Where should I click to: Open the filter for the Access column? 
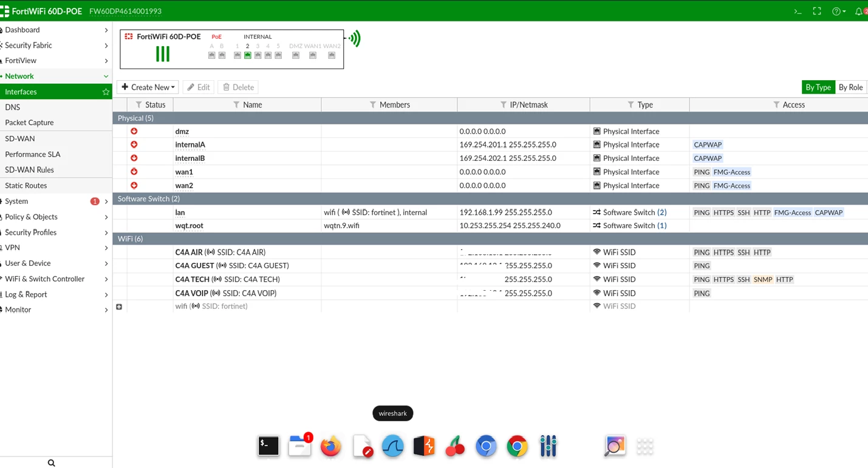776,105
